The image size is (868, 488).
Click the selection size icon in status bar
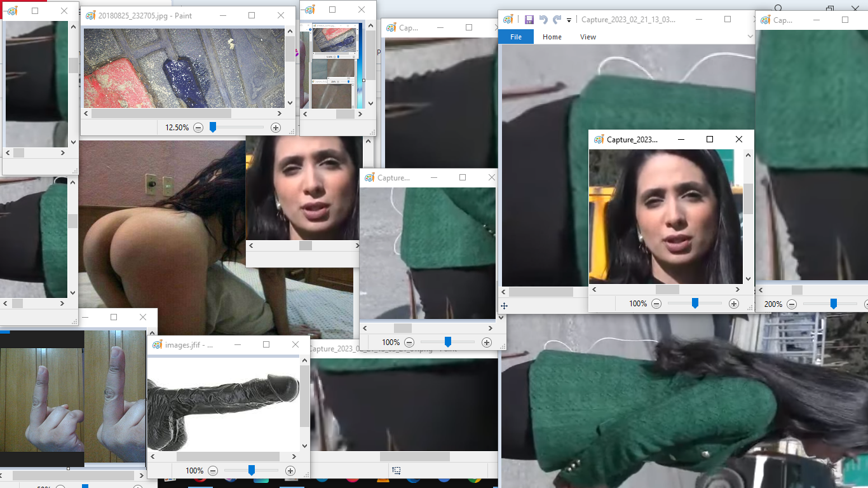click(397, 470)
